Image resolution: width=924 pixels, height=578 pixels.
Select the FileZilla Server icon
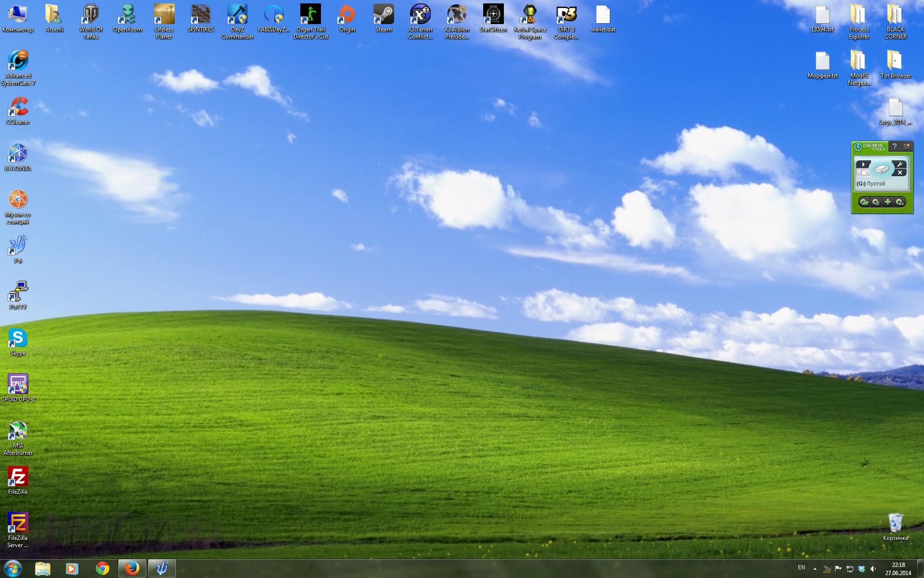pos(18,530)
